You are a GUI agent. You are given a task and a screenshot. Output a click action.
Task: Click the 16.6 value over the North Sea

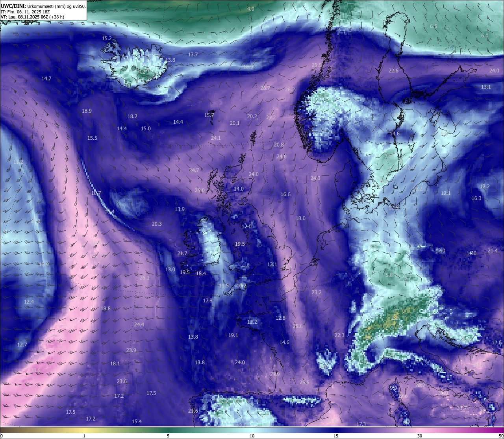tap(285, 194)
